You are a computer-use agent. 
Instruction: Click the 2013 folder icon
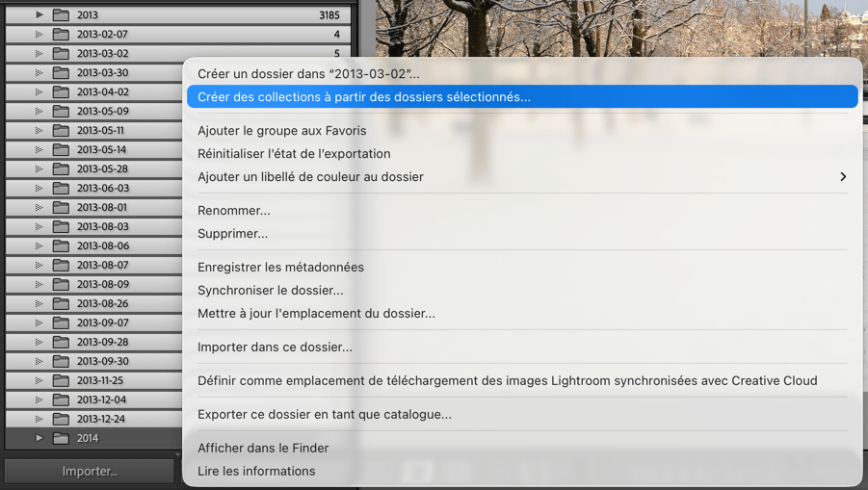point(61,15)
